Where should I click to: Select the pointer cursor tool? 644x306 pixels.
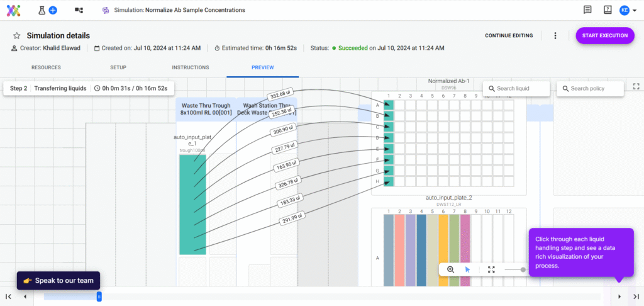coord(467,269)
